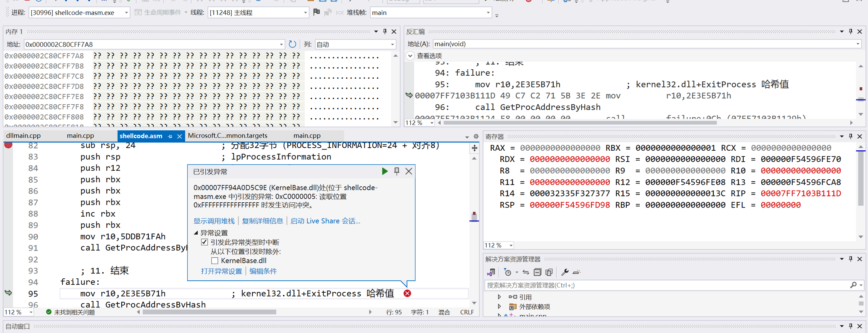The image size is (868, 333).
Task: Expand the viewing options in Disassembly
Action: point(410,56)
